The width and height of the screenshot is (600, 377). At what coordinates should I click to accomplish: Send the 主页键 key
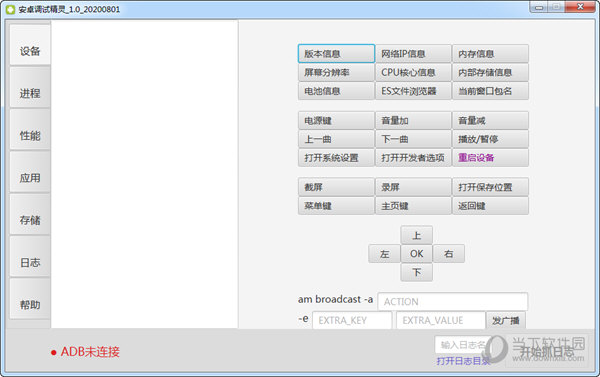coord(413,206)
